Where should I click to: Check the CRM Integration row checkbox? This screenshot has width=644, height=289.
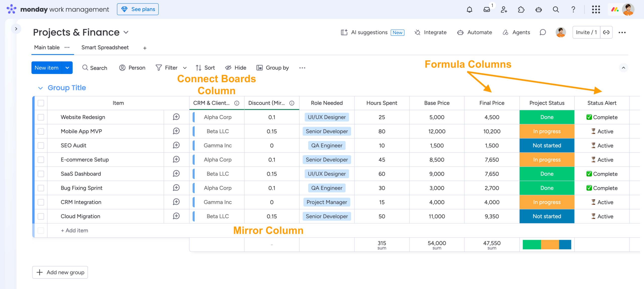click(41, 202)
